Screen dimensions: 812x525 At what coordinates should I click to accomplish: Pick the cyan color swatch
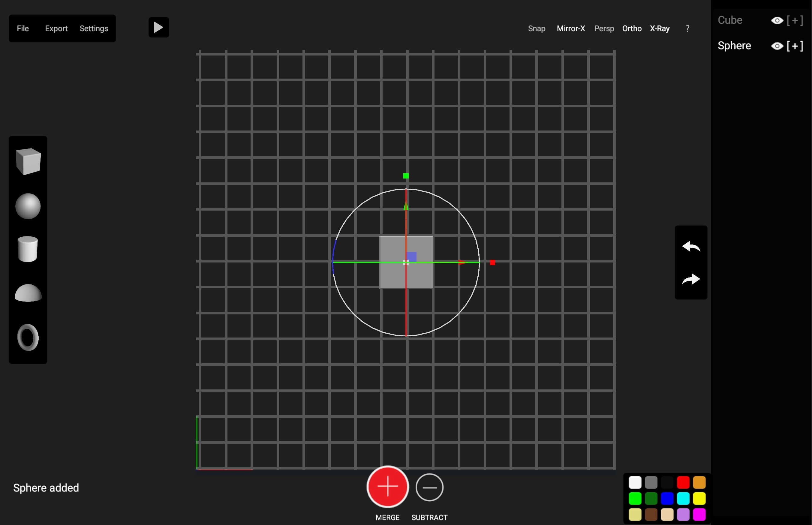pyautogui.click(x=683, y=498)
